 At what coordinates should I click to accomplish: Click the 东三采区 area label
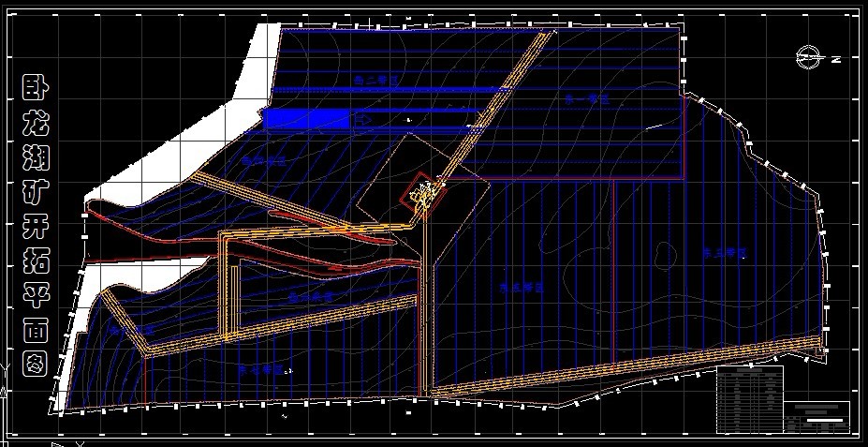coord(725,254)
